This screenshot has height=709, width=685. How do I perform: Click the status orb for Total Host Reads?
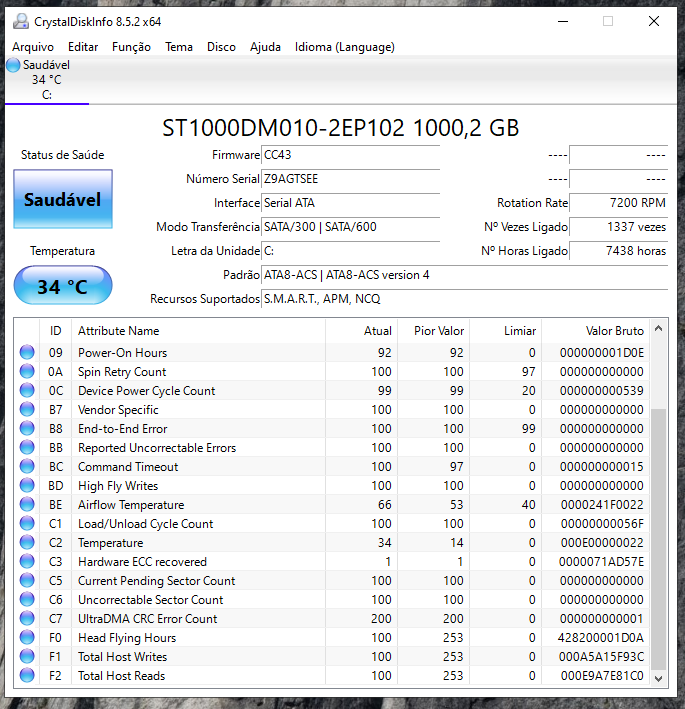pyautogui.click(x=27, y=675)
